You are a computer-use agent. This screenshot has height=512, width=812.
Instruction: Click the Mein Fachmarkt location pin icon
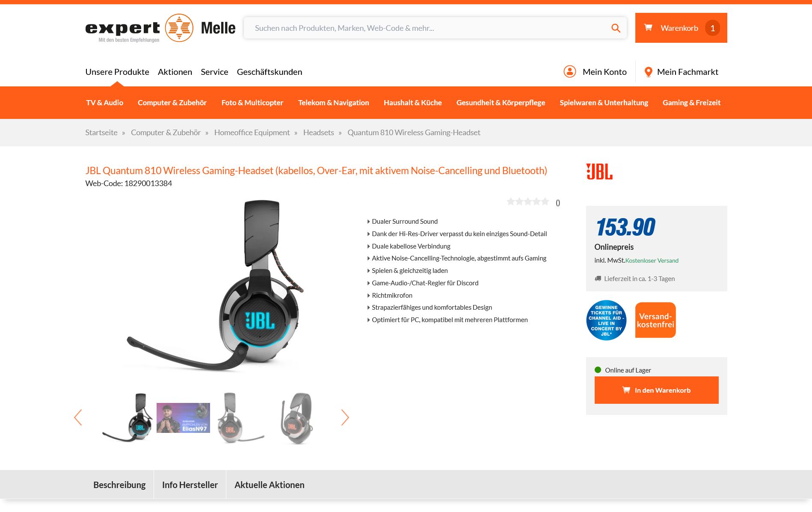coord(648,72)
